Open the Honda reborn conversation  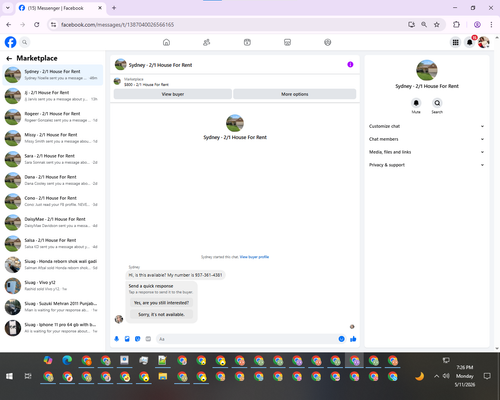pyautogui.click(x=53, y=264)
